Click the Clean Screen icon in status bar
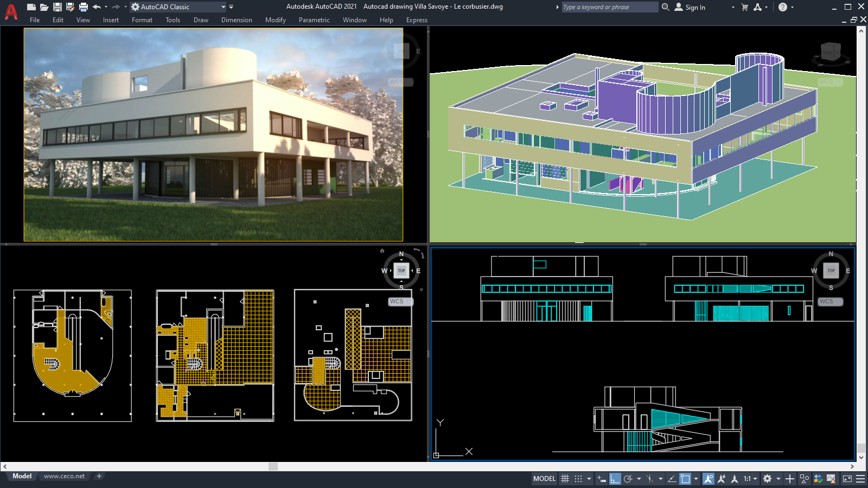Screen dimensions: 868x488 pyautogui.click(x=847, y=479)
